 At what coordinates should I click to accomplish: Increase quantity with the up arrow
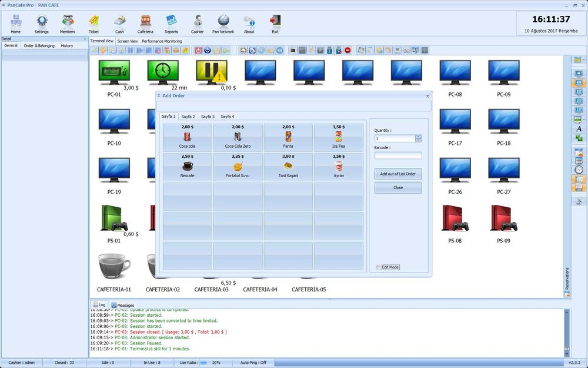418,137
